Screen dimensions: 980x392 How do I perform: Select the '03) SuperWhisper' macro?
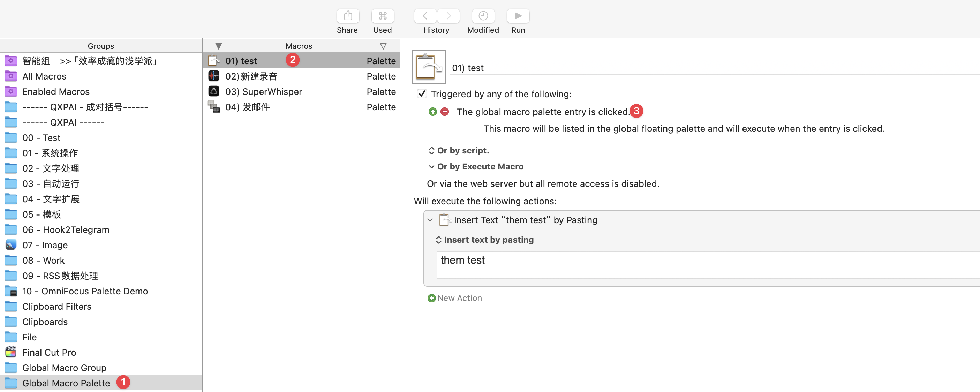tap(263, 92)
